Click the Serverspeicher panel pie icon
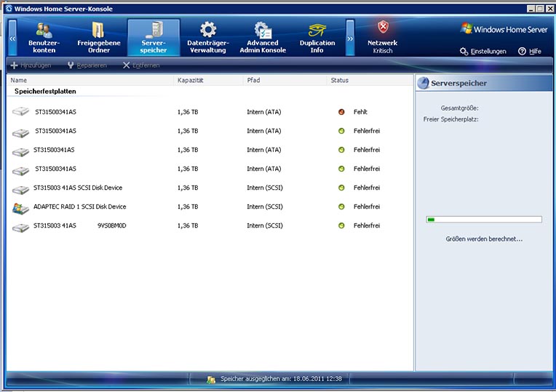556x392 pixels. pyautogui.click(x=423, y=84)
